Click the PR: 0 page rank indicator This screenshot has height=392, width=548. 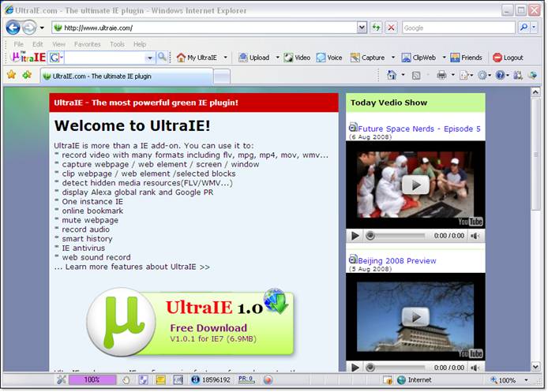tap(246, 379)
